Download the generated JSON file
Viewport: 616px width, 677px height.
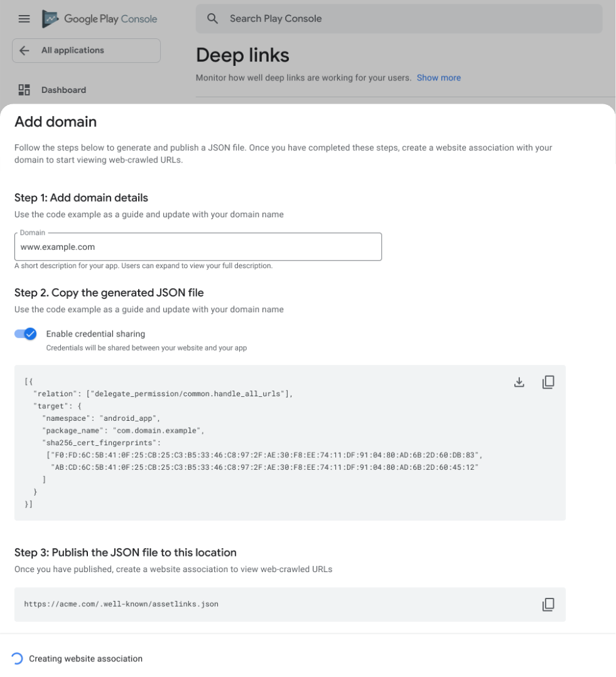point(519,381)
